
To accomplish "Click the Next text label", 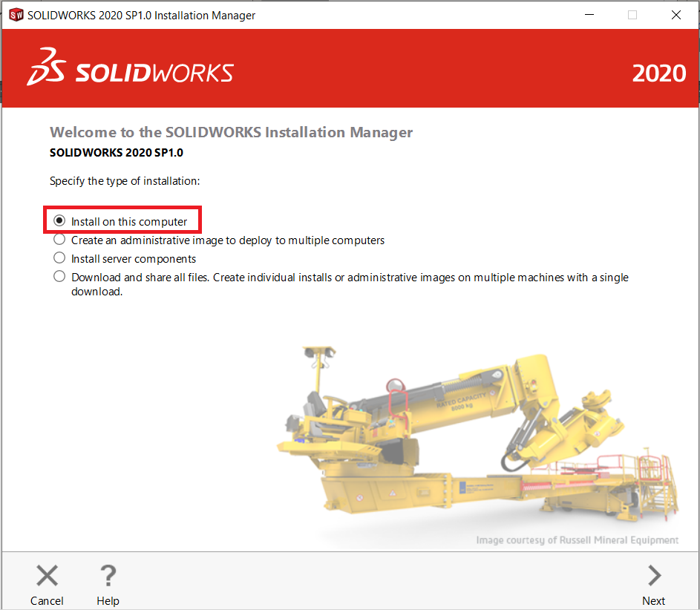I will tap(653, 600).
